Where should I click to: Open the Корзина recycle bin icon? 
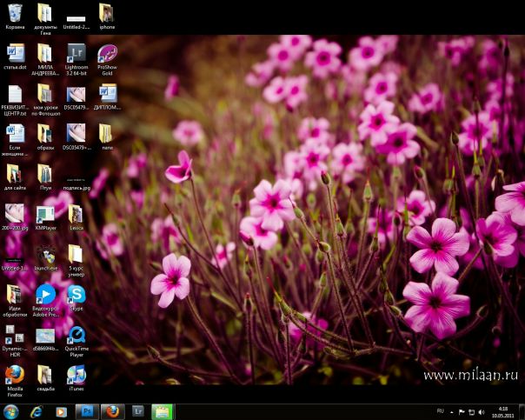click(15, 13)
